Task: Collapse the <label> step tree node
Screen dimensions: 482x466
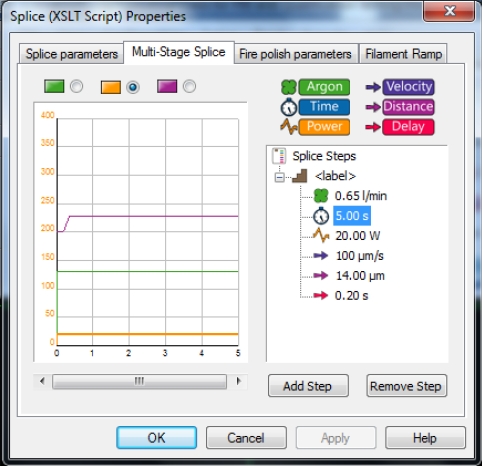Action: 280,177
